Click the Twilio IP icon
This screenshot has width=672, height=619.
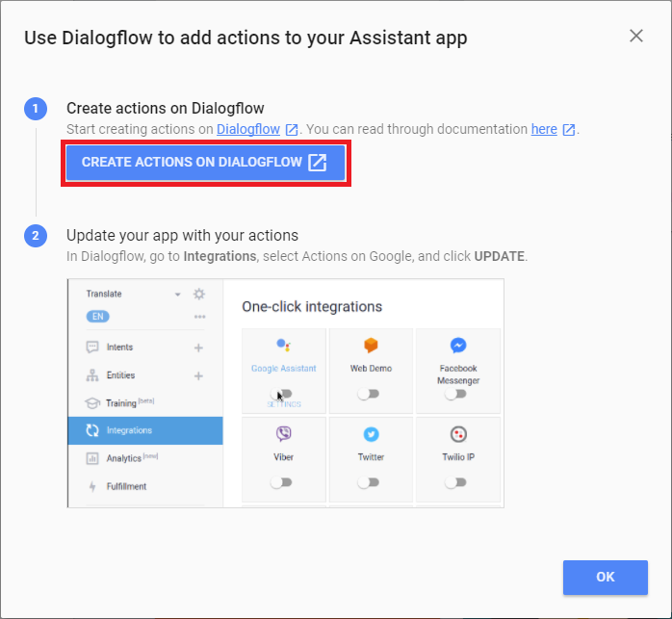[x=458, y=434]
